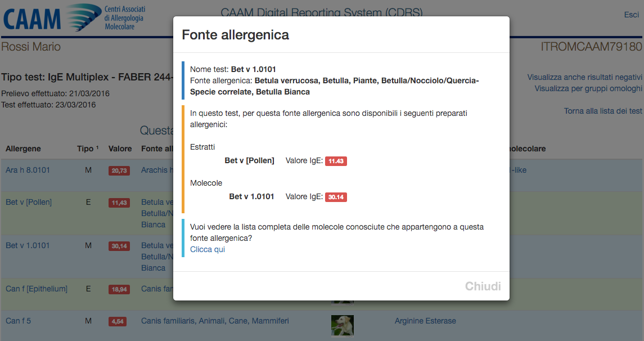
Task: Click the red 11.43 IgE badge in dialog
Action: (336, 161)
